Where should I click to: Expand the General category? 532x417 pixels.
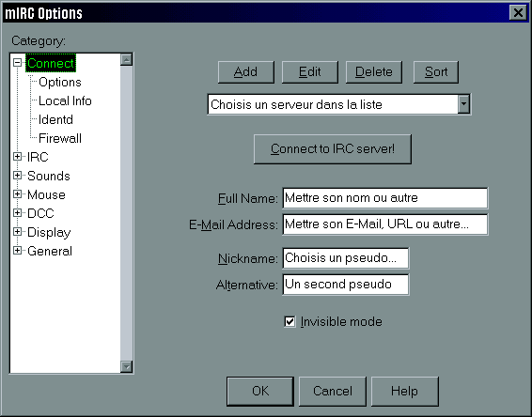pyautogui.click(x=17, y=251)
